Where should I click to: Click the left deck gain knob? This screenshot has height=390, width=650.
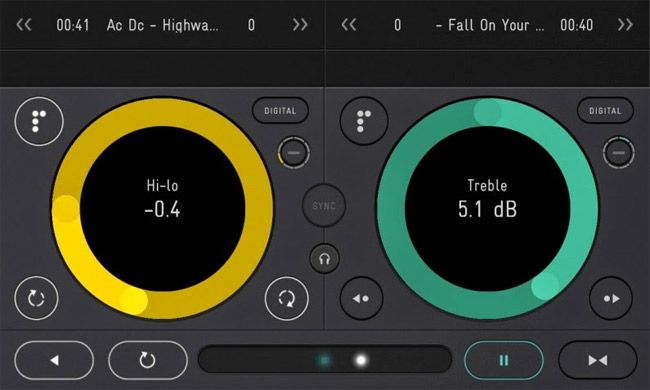pos(293,153)
